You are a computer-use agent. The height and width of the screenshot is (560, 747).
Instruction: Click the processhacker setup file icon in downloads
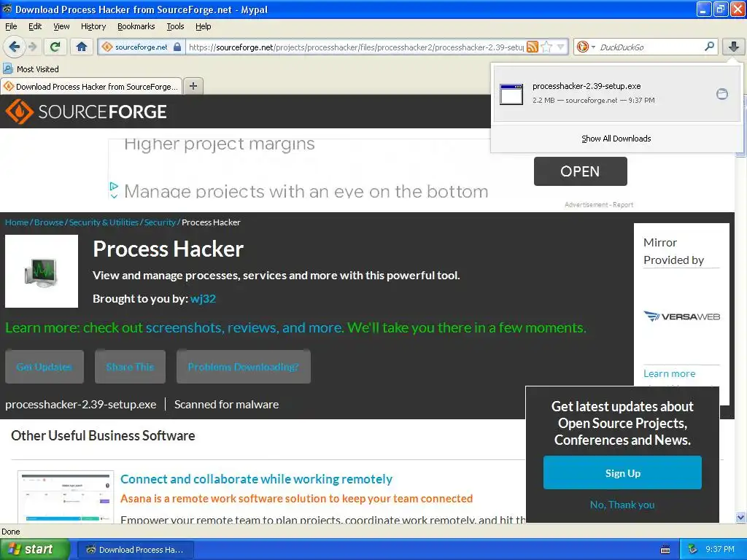pyautogui.click(x=511, y=94)
